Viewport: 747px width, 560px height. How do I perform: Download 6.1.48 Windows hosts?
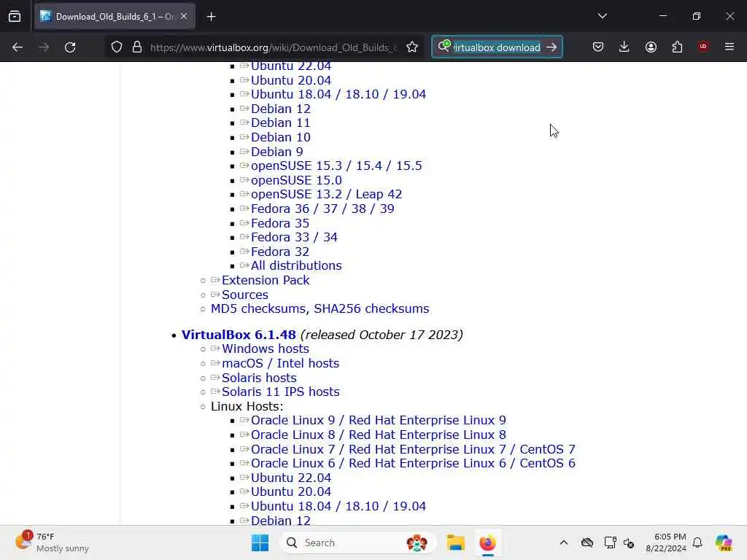coord(266,349)
